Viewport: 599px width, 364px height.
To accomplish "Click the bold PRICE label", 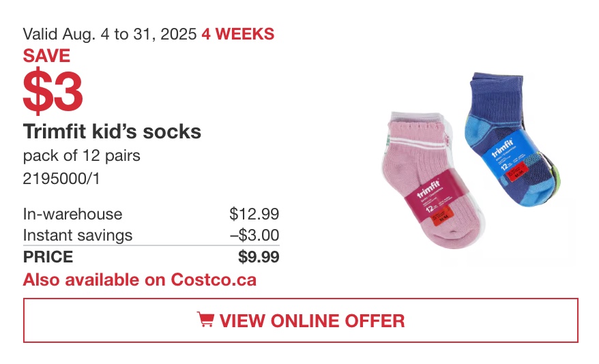I will (48, 257).
